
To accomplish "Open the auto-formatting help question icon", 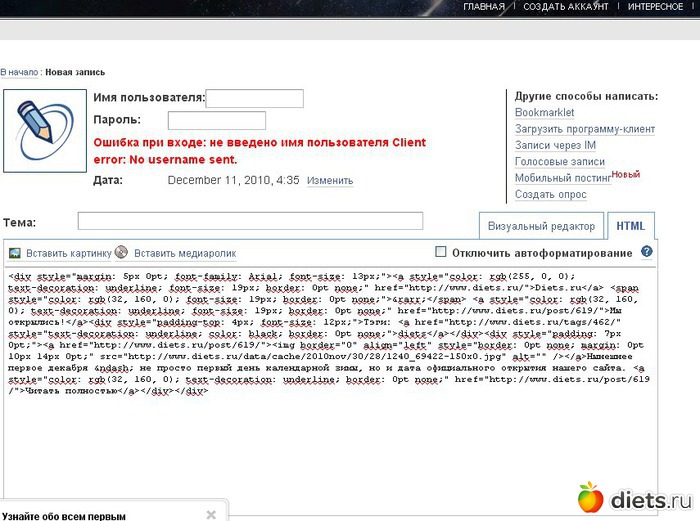I will [647, 252].
